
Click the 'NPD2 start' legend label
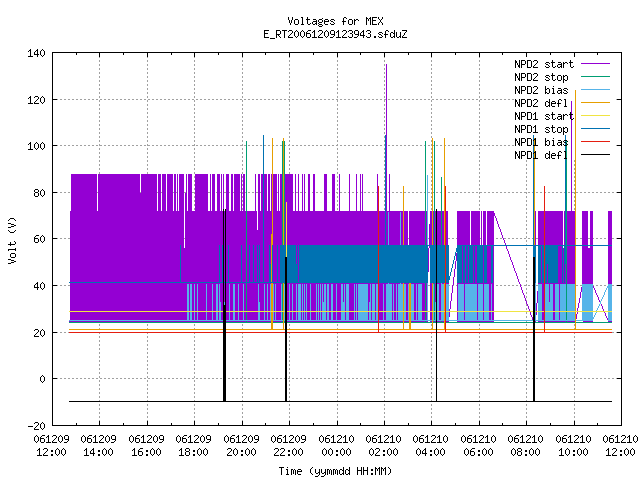point(544,64)
